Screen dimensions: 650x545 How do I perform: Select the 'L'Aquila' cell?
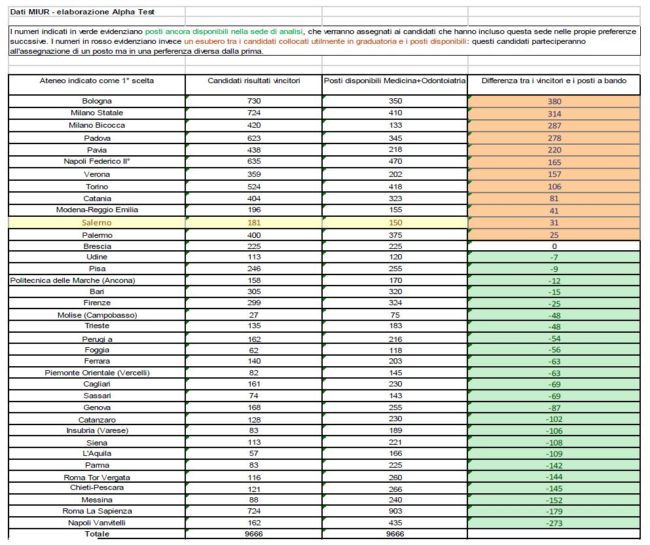tap(97, 453)
